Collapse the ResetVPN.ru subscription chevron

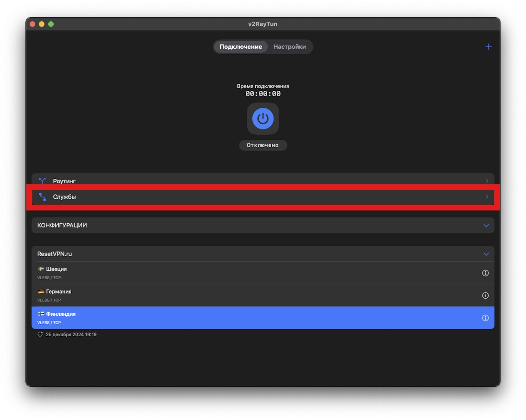tap(486, 254)
